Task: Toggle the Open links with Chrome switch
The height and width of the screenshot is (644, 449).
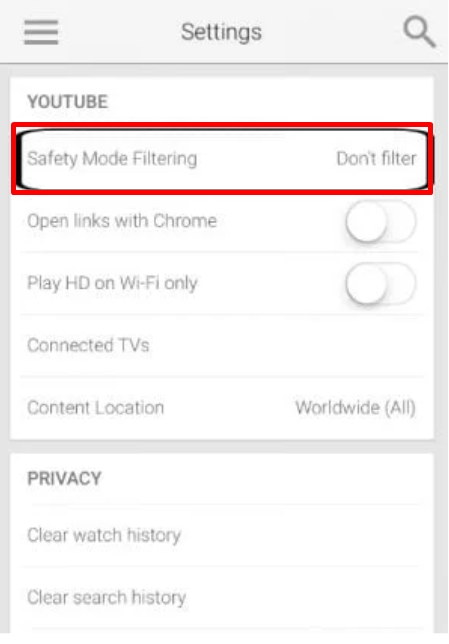Action: [x=380, y=221]
